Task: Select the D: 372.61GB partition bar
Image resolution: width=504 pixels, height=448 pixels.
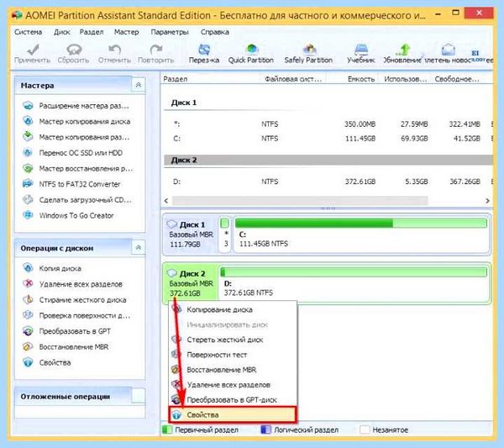Action: click(x=354, y=283)
